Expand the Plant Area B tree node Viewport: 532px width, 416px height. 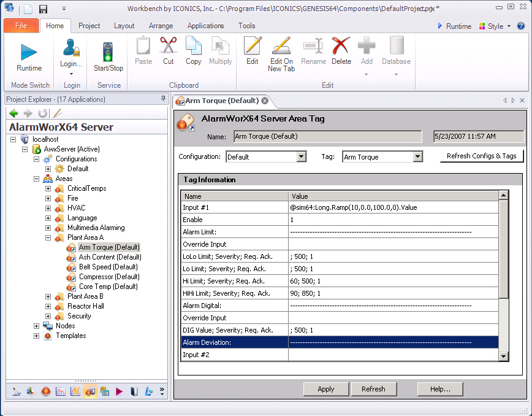[48, 296]
